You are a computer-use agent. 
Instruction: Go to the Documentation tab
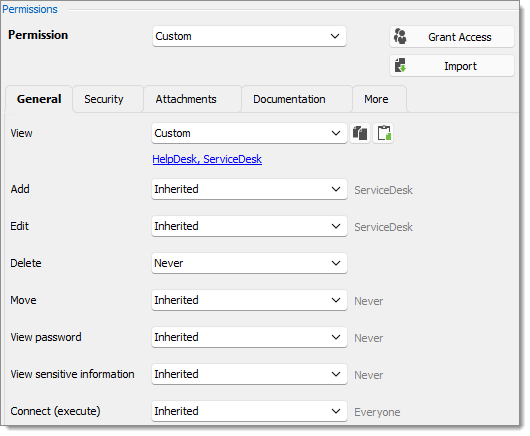(x=289, y=99)
